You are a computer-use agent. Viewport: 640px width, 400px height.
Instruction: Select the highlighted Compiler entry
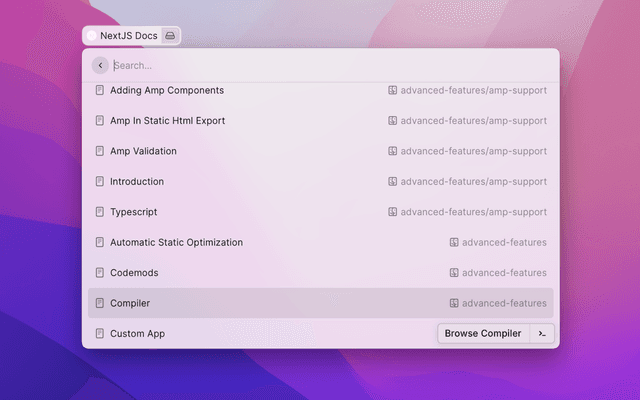pyautogui.click(x=130, y=303)
